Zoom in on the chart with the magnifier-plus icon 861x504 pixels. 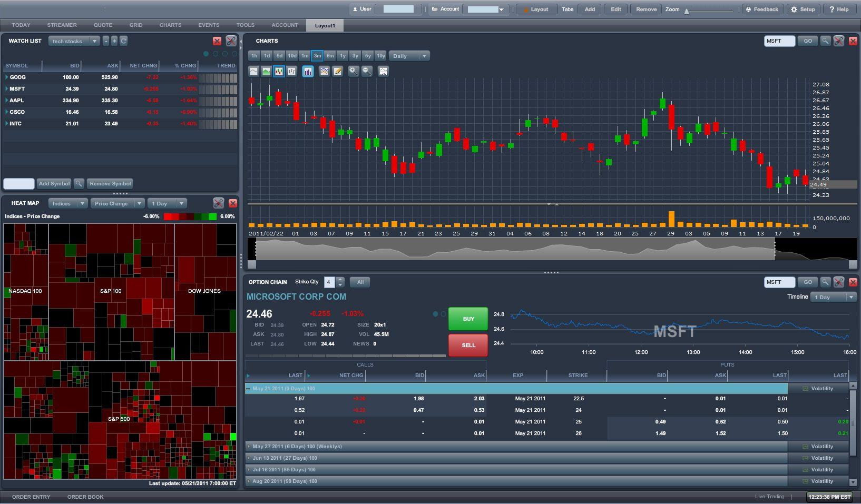[354, 71]
